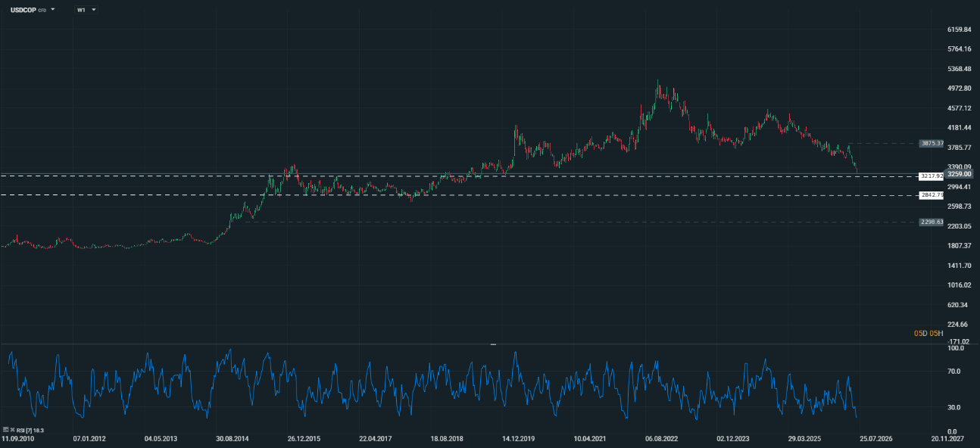Click the RSI [7] 18.3 label

click(30, 431)
